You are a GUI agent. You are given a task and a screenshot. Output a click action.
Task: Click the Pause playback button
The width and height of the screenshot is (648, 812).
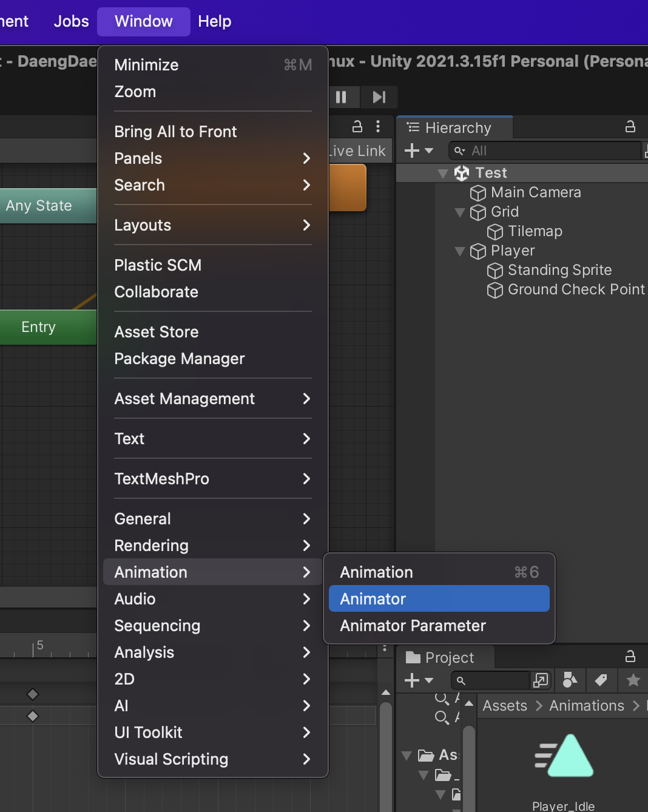[x=341, y=97]
